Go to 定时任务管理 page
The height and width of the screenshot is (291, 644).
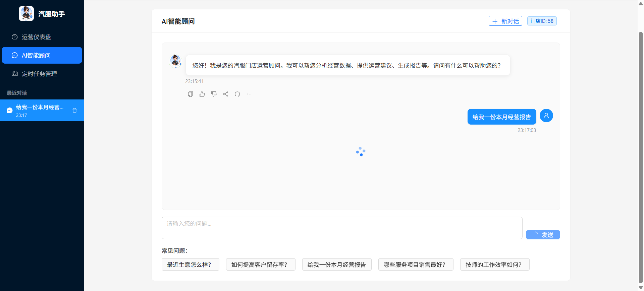pos(42,74)
